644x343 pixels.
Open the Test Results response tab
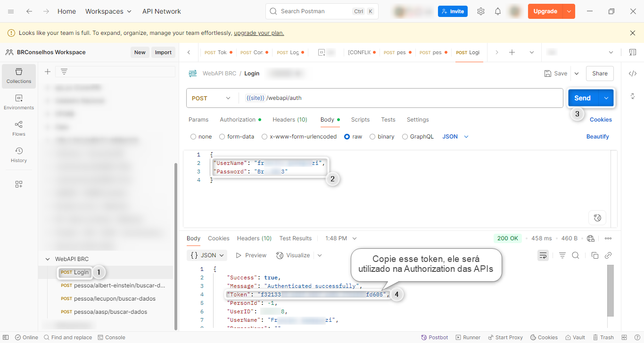(x=296, y=238)
